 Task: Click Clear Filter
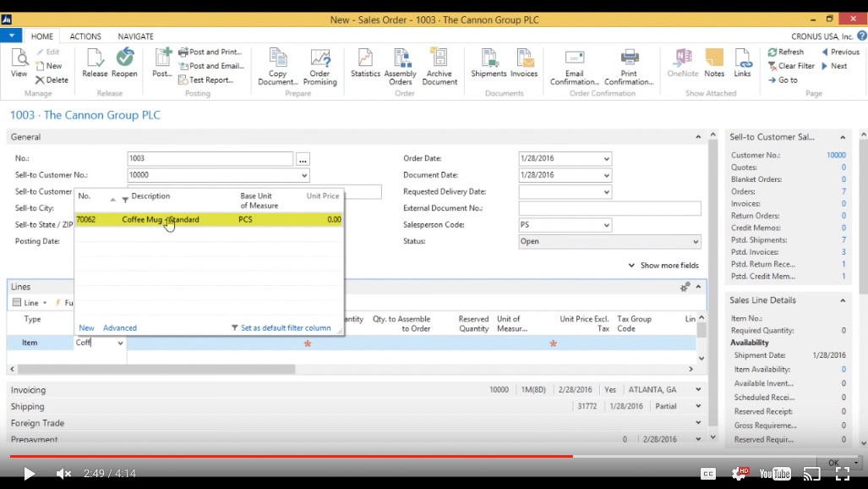[791, 66]
